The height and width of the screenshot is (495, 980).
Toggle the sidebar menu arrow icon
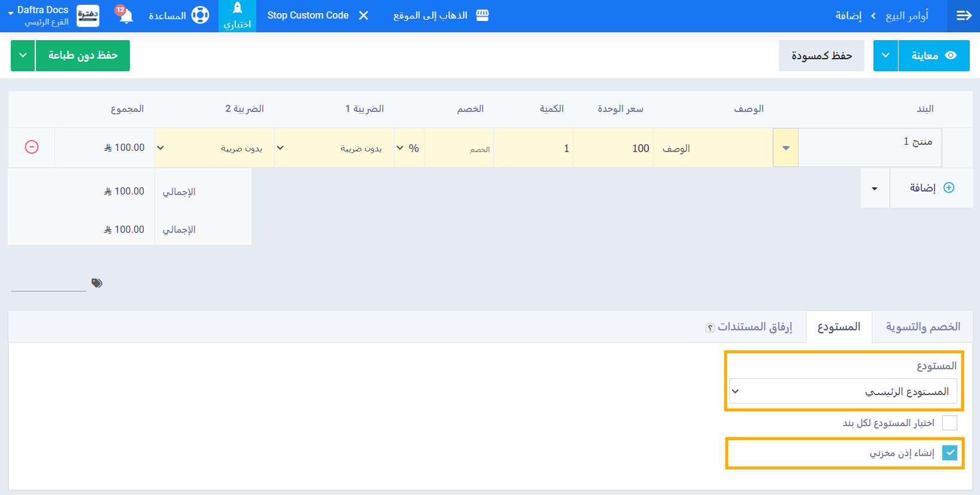963,16
